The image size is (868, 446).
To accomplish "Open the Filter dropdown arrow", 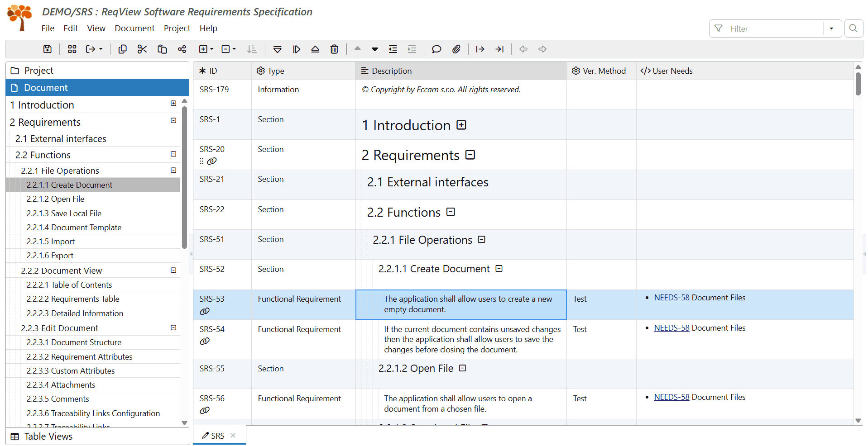I will (831, 28).
